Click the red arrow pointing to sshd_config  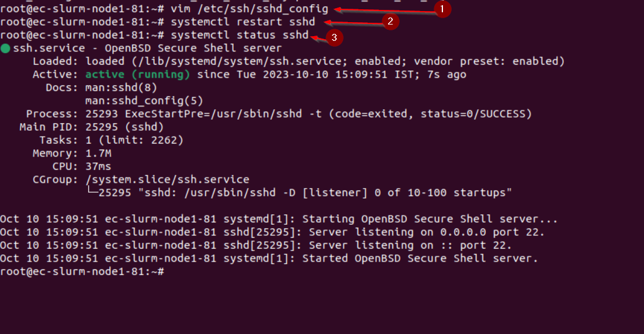384,11
